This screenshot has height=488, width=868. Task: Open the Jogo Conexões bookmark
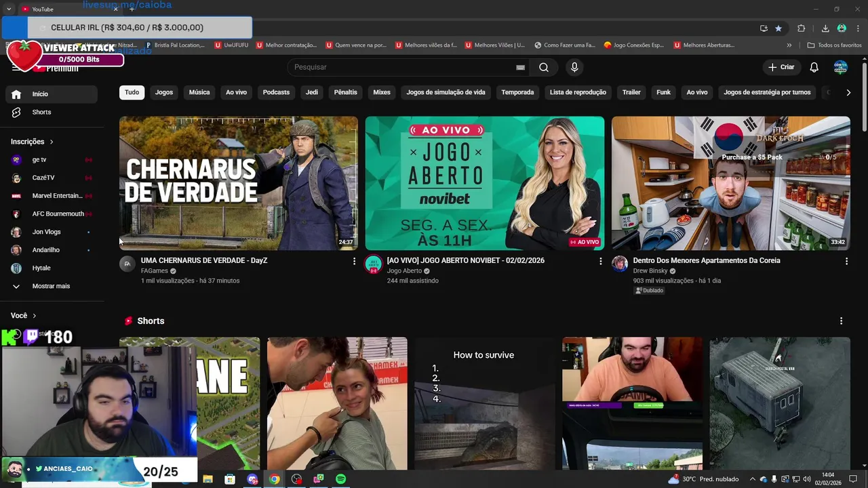(634, 45)
